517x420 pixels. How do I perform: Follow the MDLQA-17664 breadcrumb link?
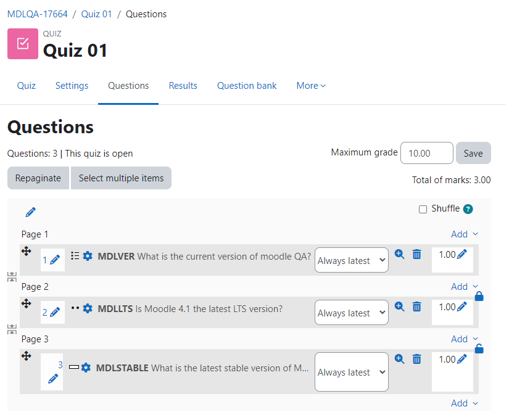click(37, 14)
